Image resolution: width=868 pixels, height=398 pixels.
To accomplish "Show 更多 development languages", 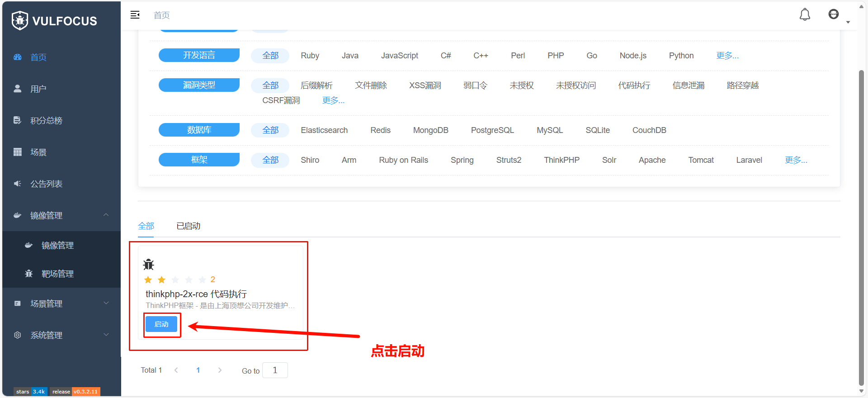I will (727, 56).
